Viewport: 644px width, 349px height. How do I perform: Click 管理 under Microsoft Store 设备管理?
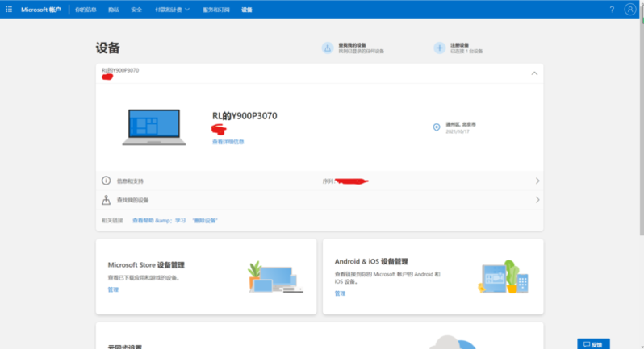tap(113, 289)
